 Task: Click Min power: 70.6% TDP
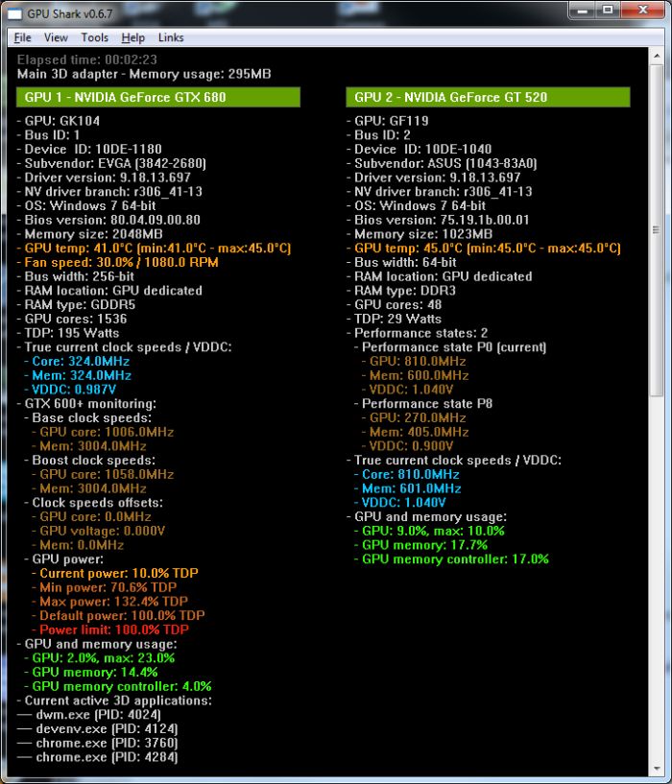104,587
